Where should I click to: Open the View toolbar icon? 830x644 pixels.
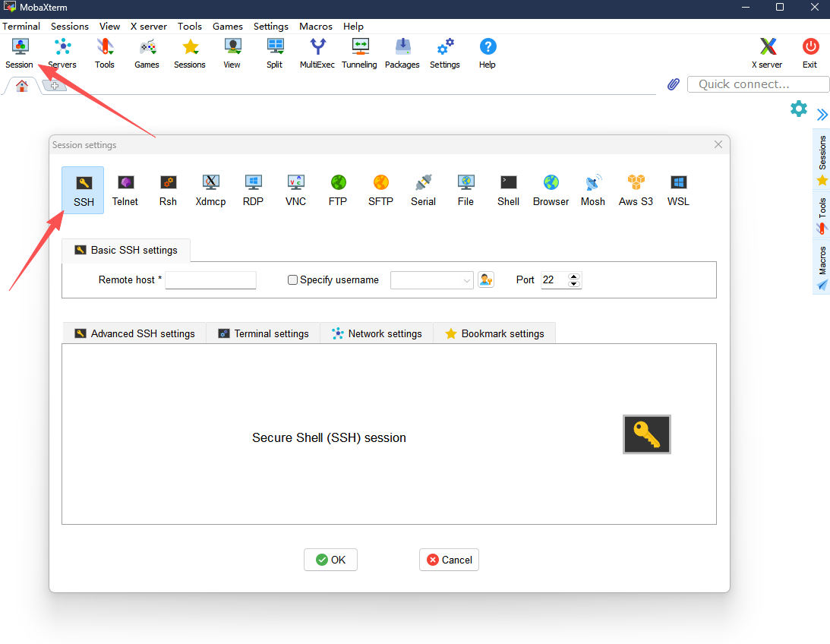pos(232,53)
